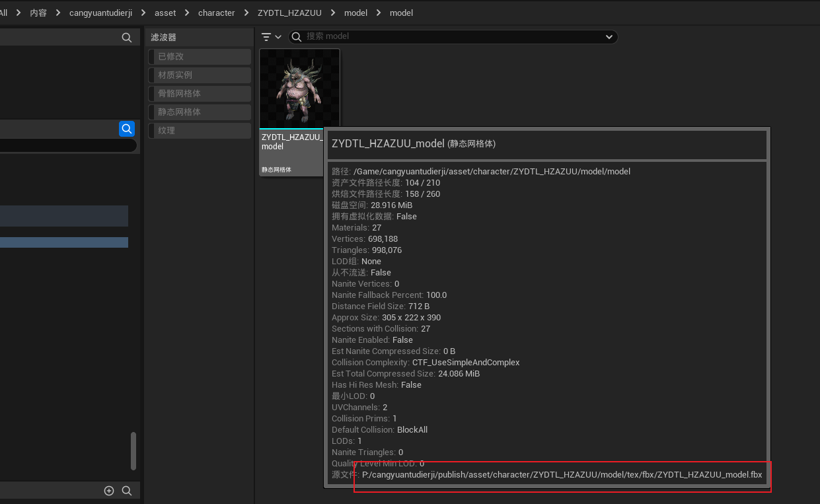Select the ZYDTL_HZAZUU_model asset thumbnail
This screenshot has height=504, width=820.
click(299, 89)
